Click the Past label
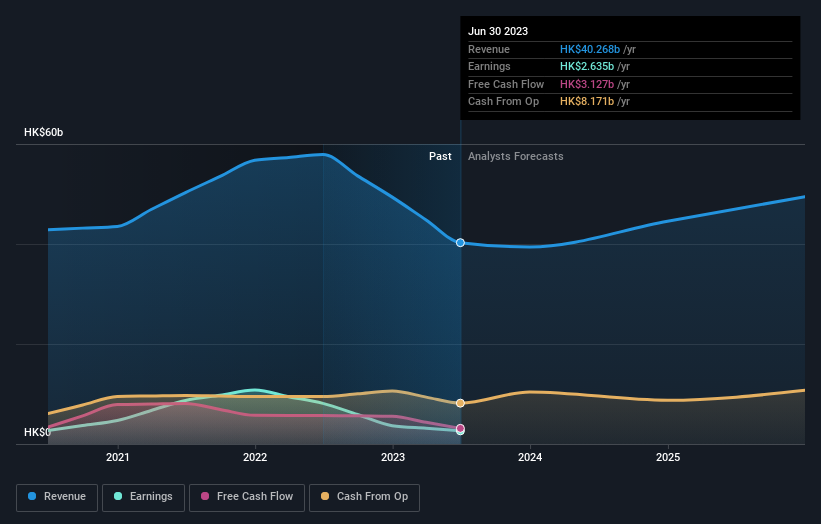 440,156
